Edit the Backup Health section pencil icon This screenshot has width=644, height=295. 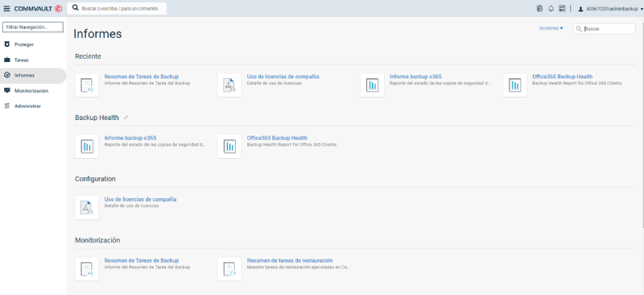pos(126,118)
